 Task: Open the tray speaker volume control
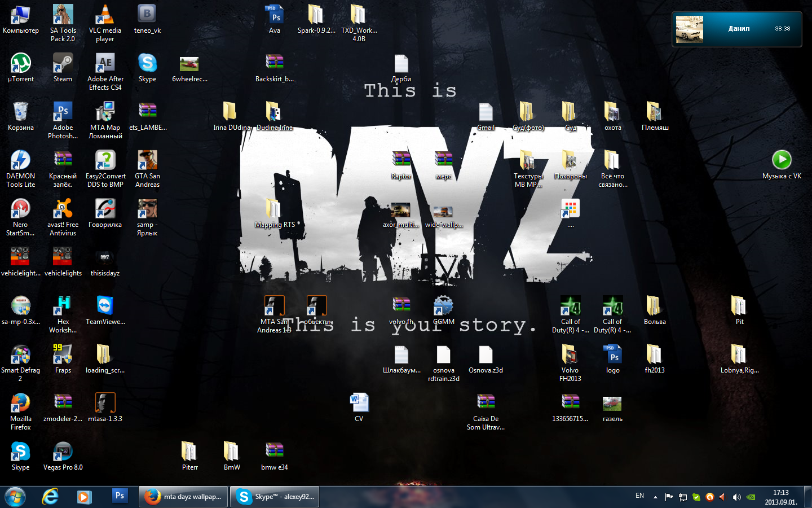point(736,497)
